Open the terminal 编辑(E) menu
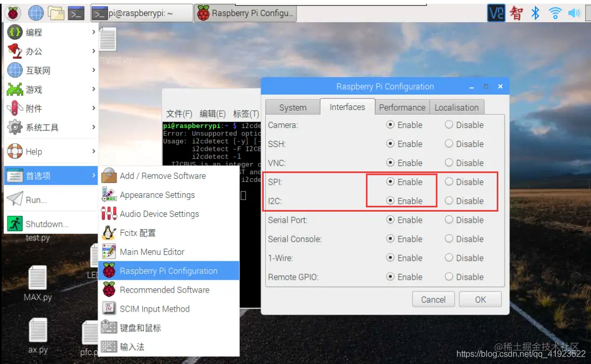Viewport: 591px width, 364px height. tap(212, 114)
